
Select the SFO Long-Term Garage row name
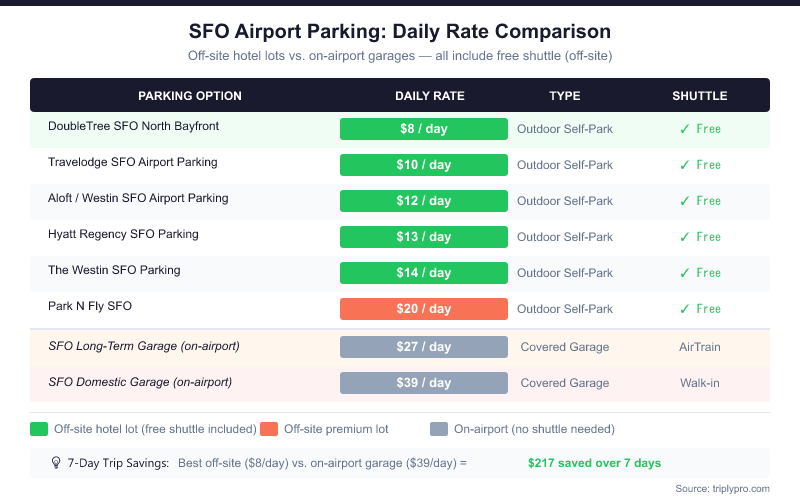coord(143,346)
